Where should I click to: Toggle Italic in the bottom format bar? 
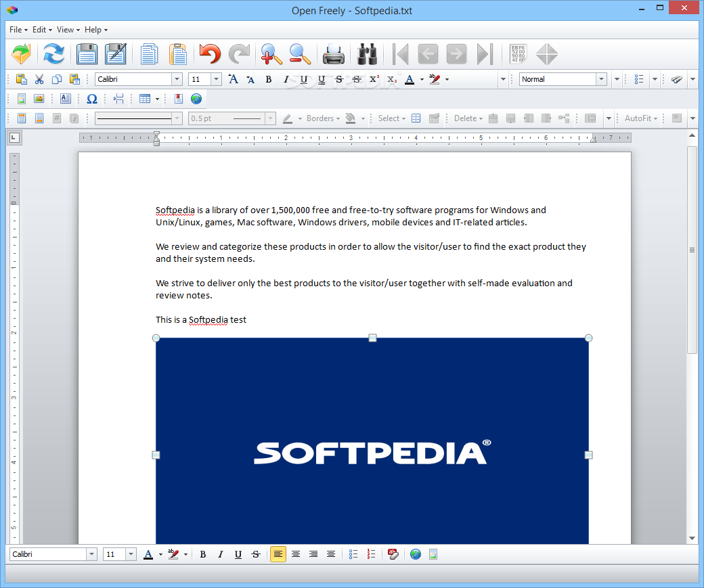coord(221,554)
